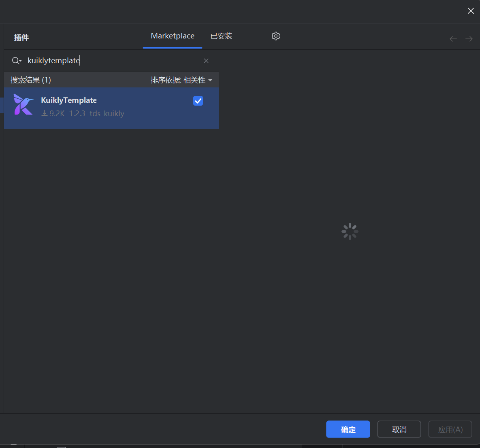Open the plugin settings gear menu
The image size is (480, 448).
[275, 36]
